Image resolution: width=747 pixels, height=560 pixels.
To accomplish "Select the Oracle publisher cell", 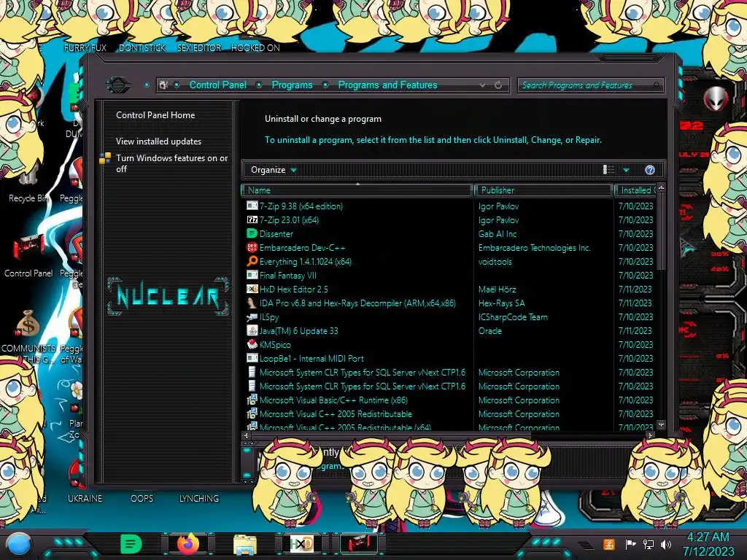I will click(x=489, y=330).
